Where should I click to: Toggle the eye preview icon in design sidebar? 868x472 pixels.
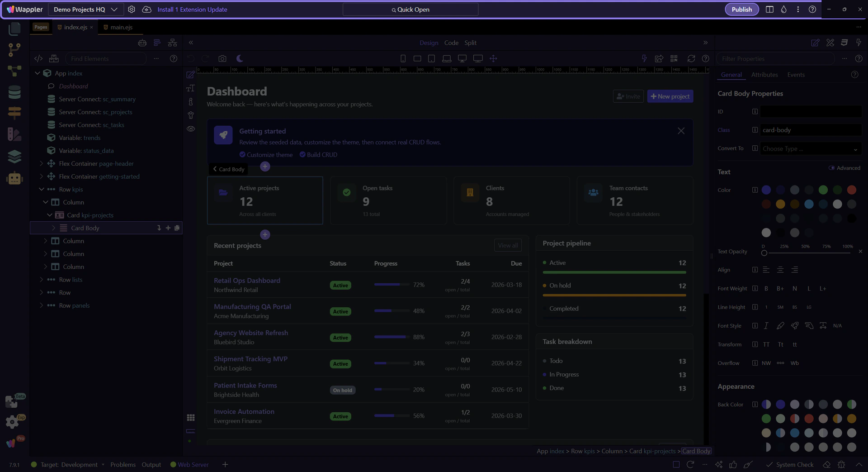coord(191,129)
